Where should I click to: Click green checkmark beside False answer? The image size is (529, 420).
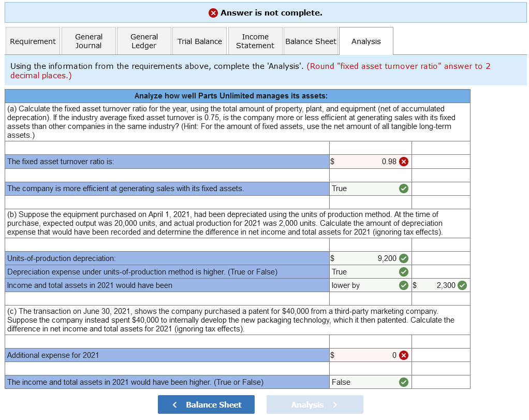(x=404, y=382)
